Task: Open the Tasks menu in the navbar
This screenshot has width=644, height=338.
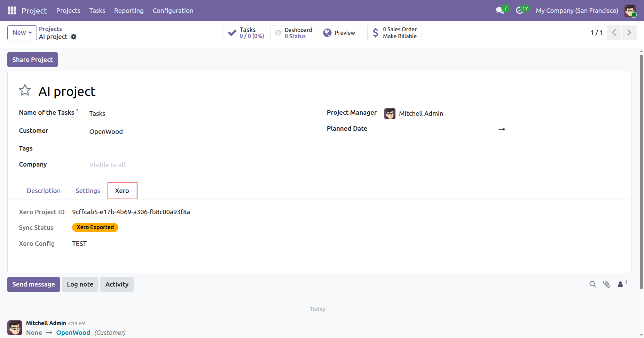Action: click(97, 10)
